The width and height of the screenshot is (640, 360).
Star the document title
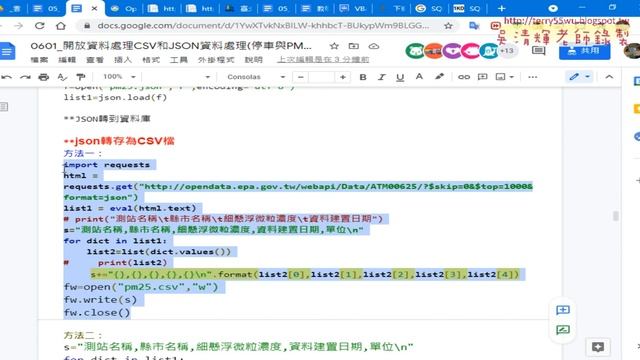click(334, 46)
